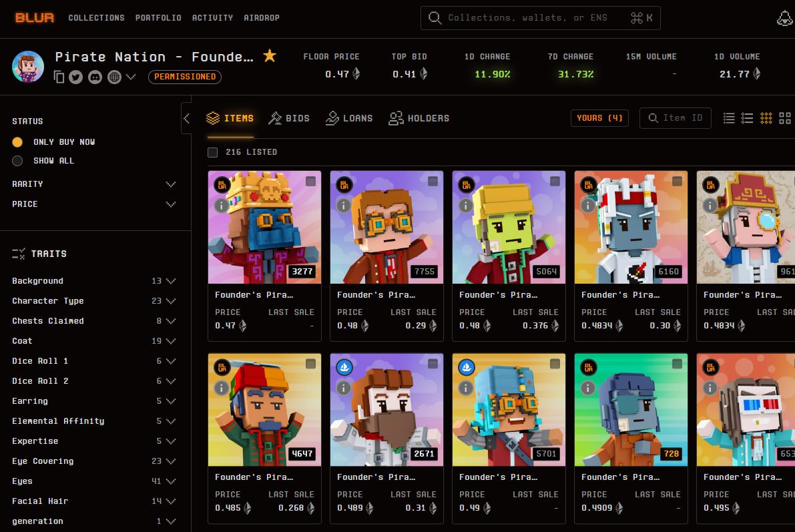Focus the Item ID search field

coord(676,118)
